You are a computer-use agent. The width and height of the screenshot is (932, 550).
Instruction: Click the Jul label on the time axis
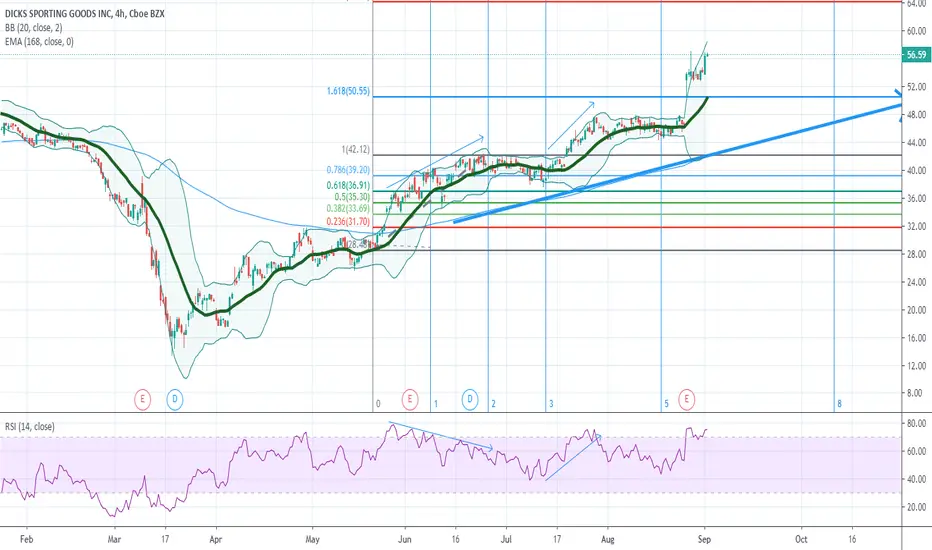coord(506,539)
